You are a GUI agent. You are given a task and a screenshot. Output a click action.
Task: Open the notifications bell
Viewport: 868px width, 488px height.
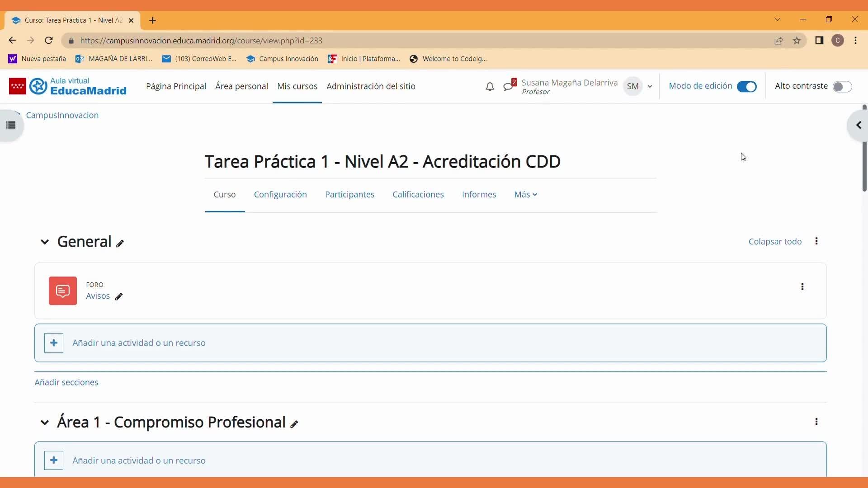point(490,86)
